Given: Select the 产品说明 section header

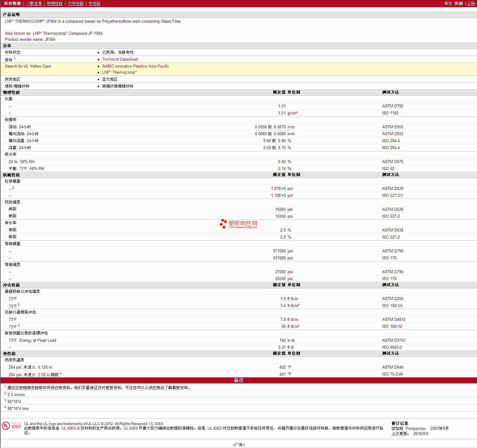Looking at the screenshot, I should 11,14.
